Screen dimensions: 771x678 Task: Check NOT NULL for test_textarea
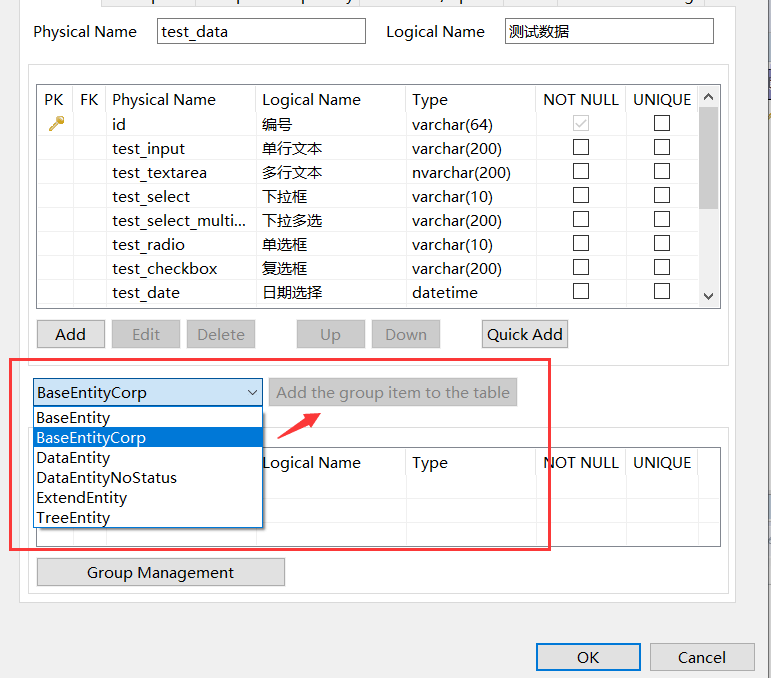coord(581,171)
